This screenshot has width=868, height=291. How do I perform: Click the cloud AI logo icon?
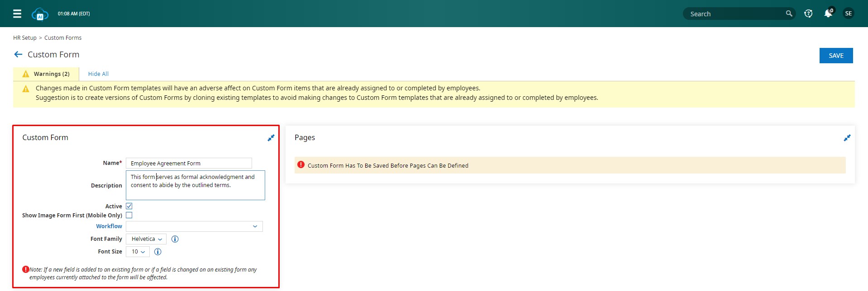click(40, 14)
